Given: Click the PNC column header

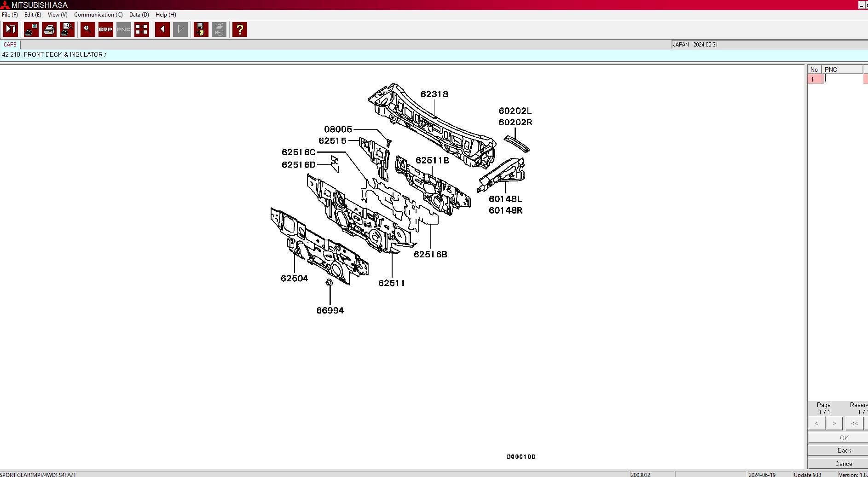Looking at the screenshot, I should coord(842,70).
